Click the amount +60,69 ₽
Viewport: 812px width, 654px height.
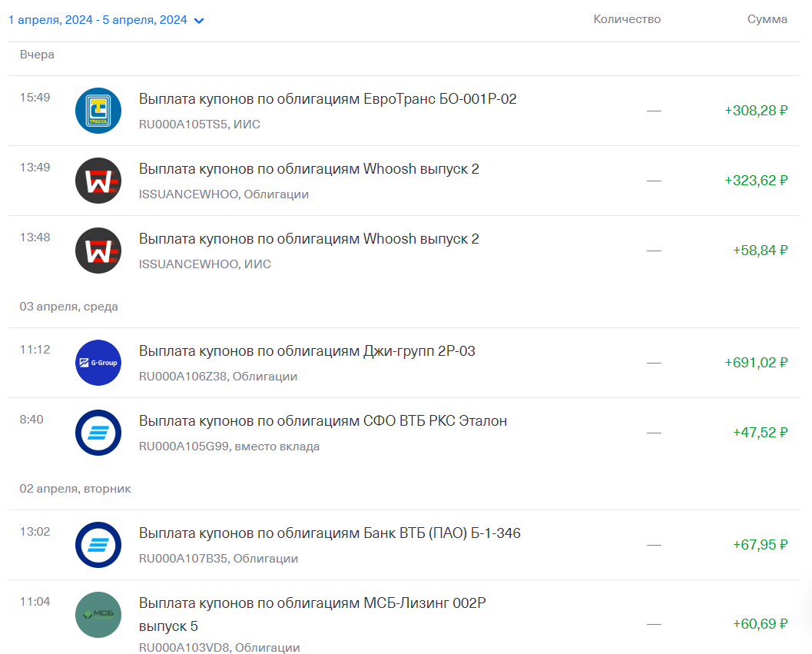[761, 624]
